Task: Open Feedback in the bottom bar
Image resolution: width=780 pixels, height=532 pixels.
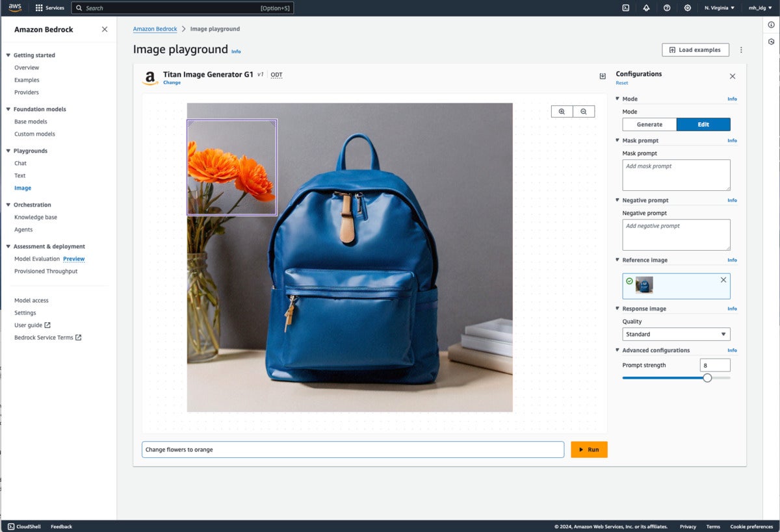Action: tap(61, 526)
